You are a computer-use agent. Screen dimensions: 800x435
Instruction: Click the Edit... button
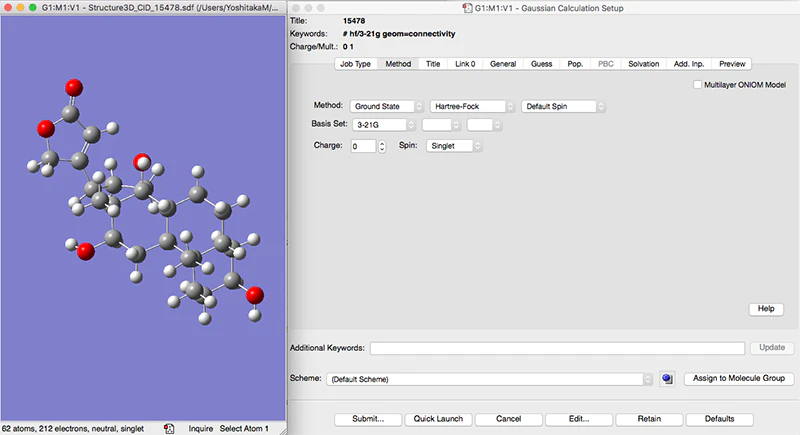pyautogui.click(x=579, y=419)
